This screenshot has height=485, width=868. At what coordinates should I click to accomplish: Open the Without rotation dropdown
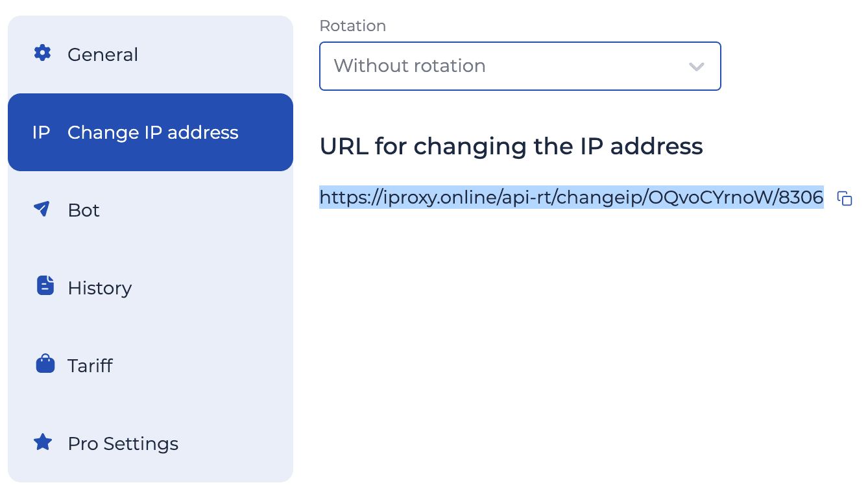pyautogui.click(x=519, y=65)
